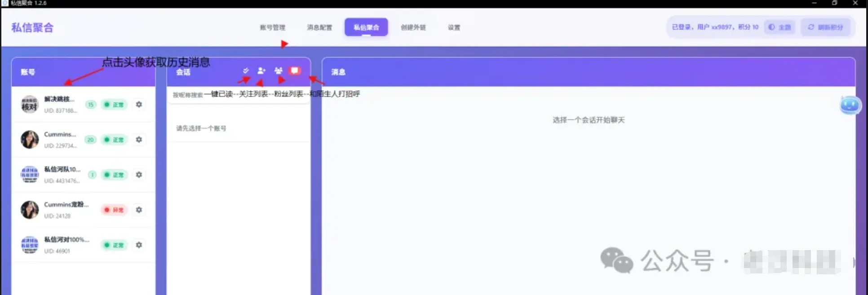Select the account name 私信河队10...
Viewport: 868px width, 295px height.
pyautogui.click(x=62, y=169)
